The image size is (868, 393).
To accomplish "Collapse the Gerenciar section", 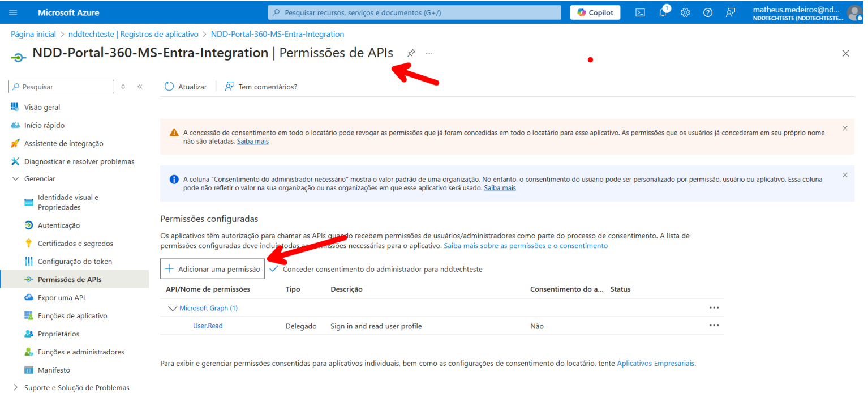I will coord(15,179).
